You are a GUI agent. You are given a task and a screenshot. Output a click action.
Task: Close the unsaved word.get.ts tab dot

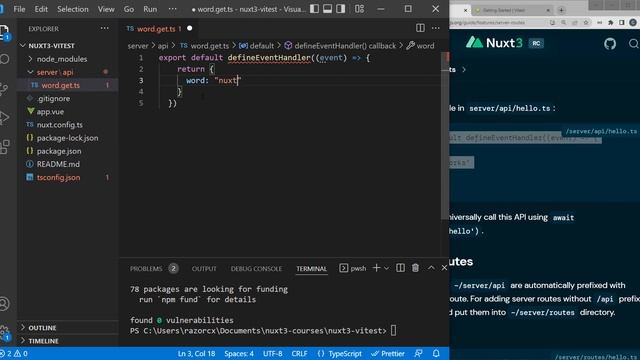[189, 28]
